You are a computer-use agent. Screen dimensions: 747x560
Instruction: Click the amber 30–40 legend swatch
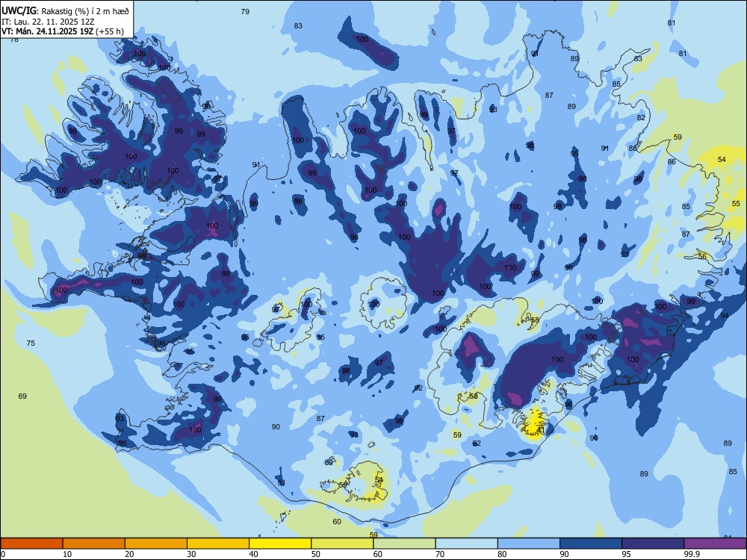click(218, 544)
